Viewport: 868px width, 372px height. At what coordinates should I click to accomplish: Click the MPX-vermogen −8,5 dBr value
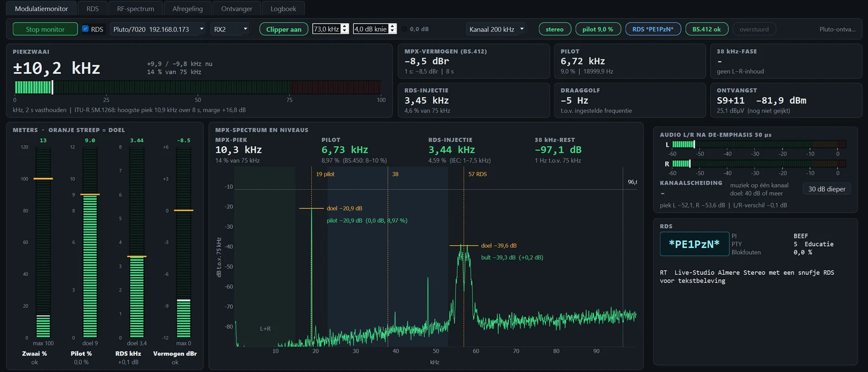pyautogui.click(x=426, y=61)
